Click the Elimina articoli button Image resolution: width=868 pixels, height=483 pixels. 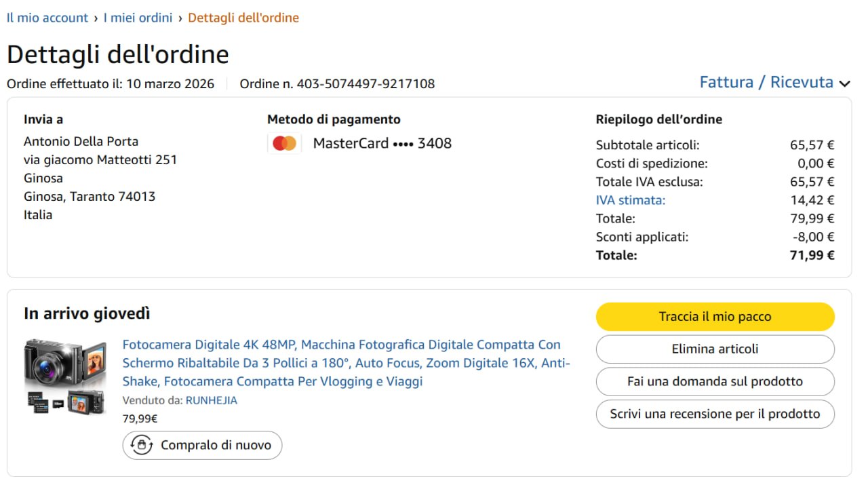715,349
